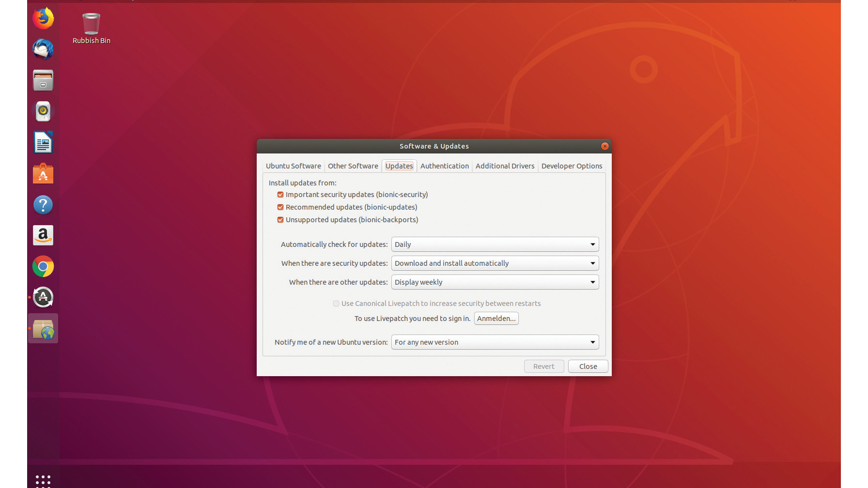868x488 pixels.
Task: Select the Rubbish Bin desktop icon
Action: click(91, 29)
